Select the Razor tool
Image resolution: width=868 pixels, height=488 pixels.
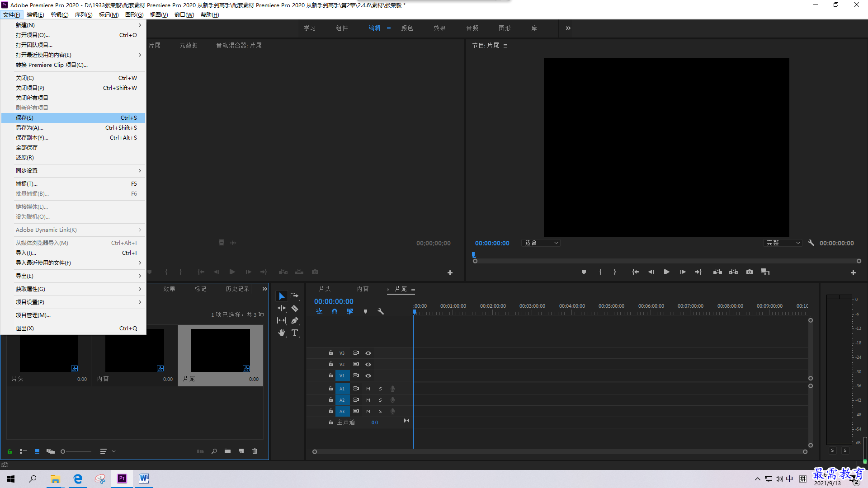(295, 308)
